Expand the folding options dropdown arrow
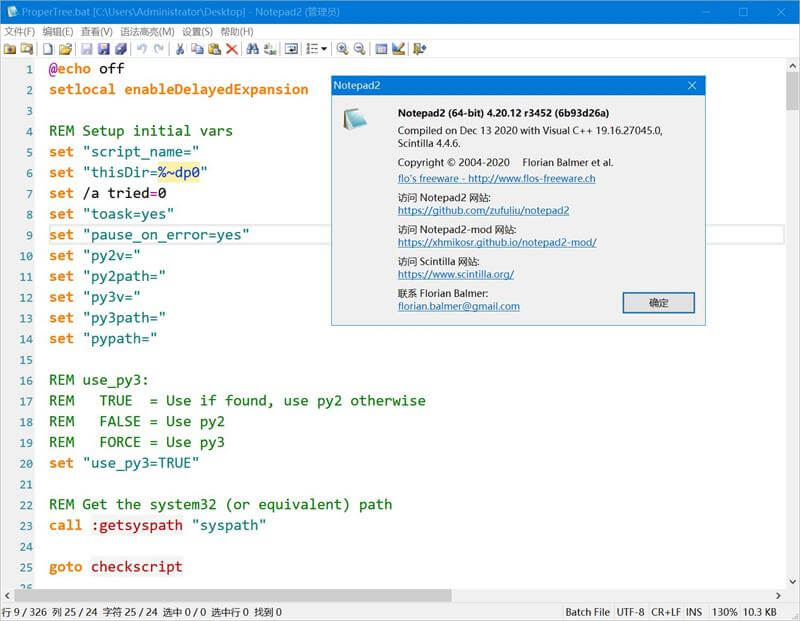 coord(324,49)
